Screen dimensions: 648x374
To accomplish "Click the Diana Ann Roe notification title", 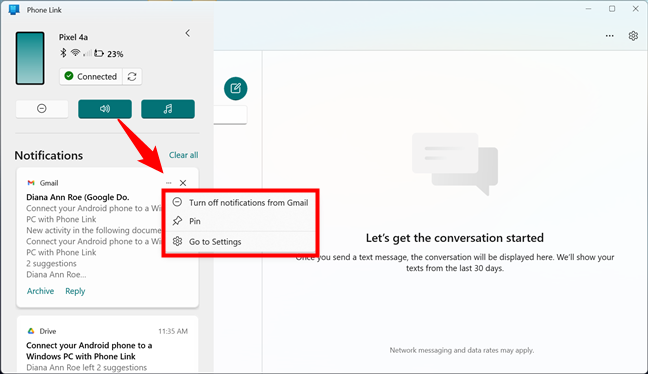I will click(78, 197).
